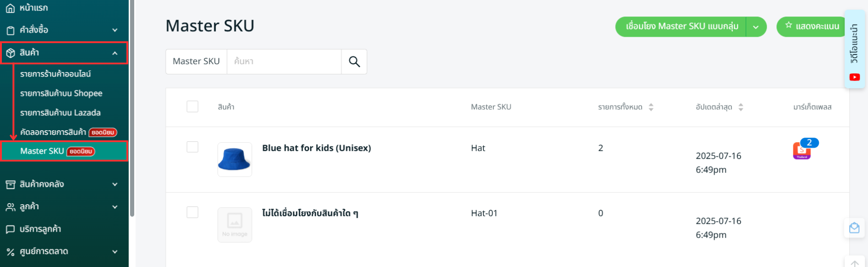Click the scroll-to-top arrow icon
Viewport: 868px width, 267px height.
point(854,263)
